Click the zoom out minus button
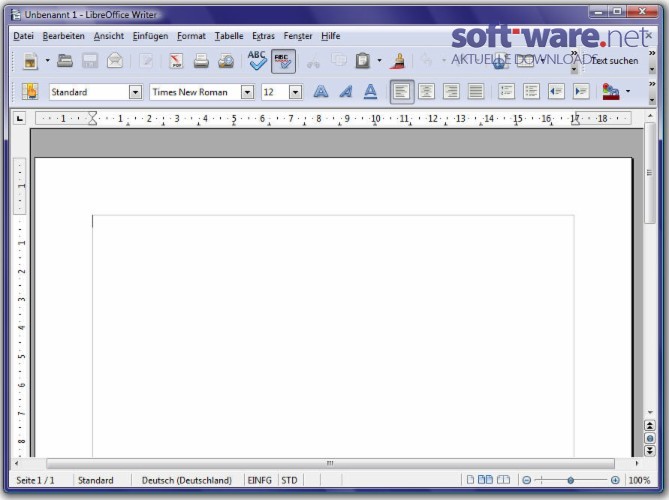This screenshot has height=500, width=669. point(526,480)
